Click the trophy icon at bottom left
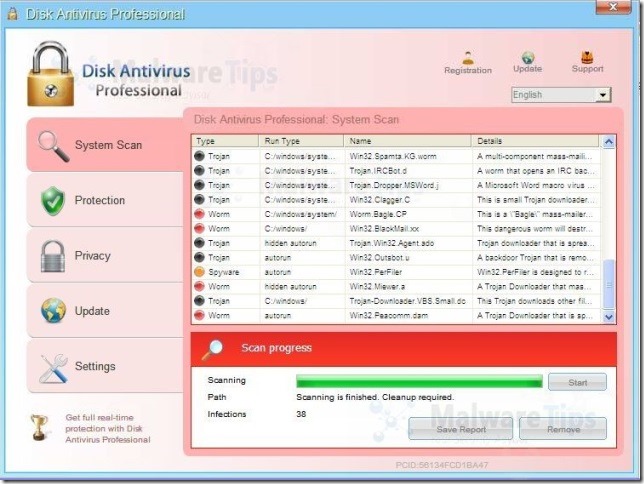The height and width of the screenshot is (484, 644). (x=39, y=427)
